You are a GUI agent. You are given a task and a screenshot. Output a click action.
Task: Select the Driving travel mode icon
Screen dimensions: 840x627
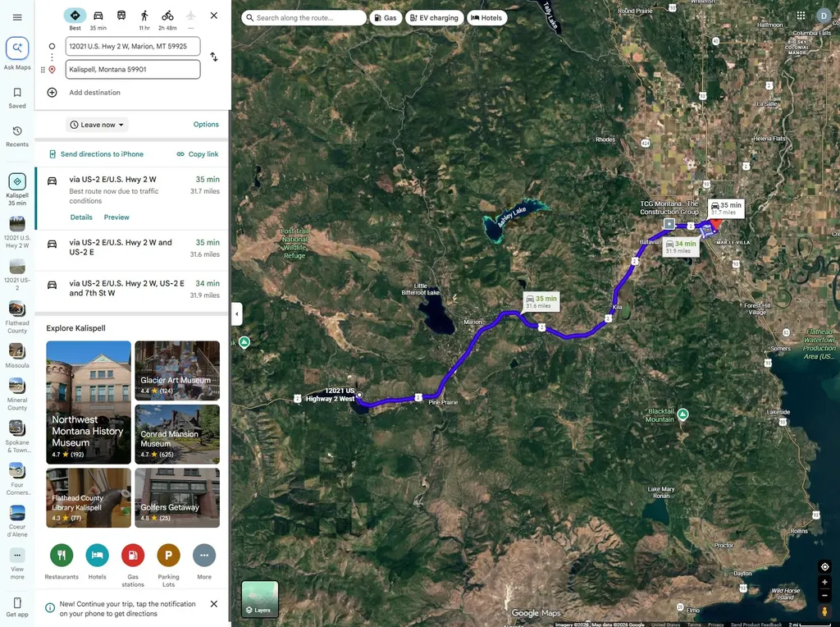click(98, 16)
